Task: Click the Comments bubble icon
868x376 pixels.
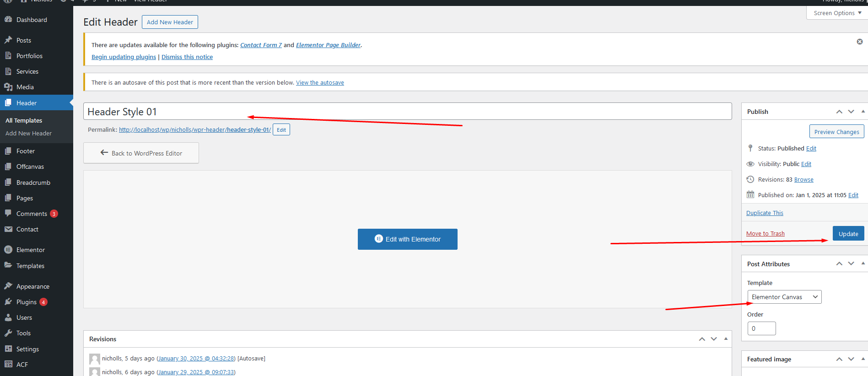Action: (8, 214)
